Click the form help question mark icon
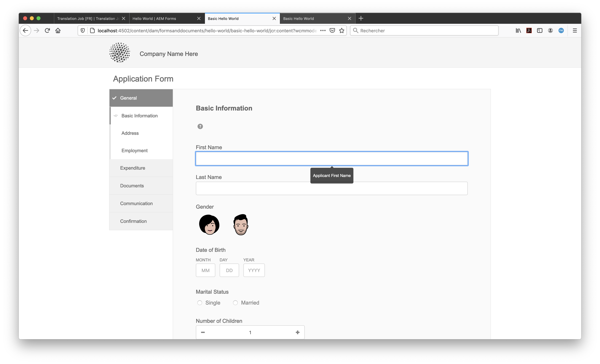Screen dimensions: 600x364 (200, 126)
